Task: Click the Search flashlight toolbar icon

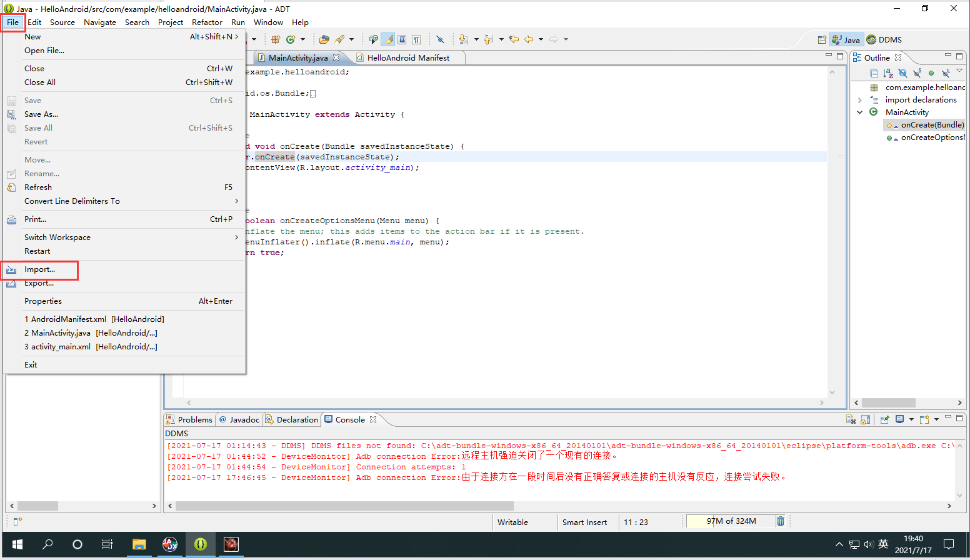Action: point(340,39)
